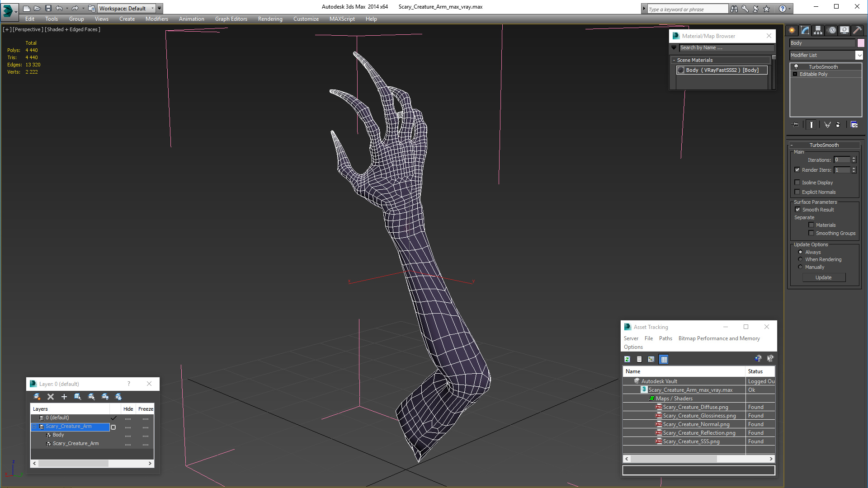Viewport: 868px width, 488px height.
Task: Click Status Log list icon in Asset Tracking
Action: click(639, 359)
